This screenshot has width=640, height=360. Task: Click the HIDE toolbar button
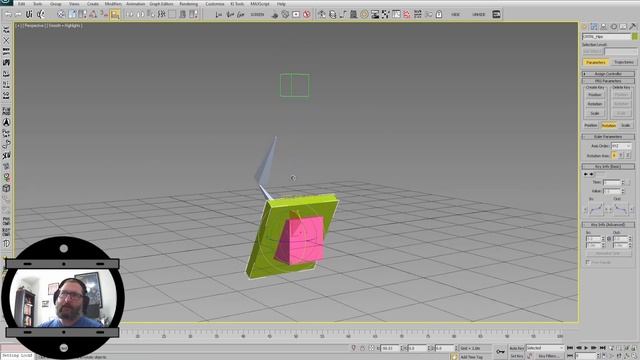click(456, 15)
